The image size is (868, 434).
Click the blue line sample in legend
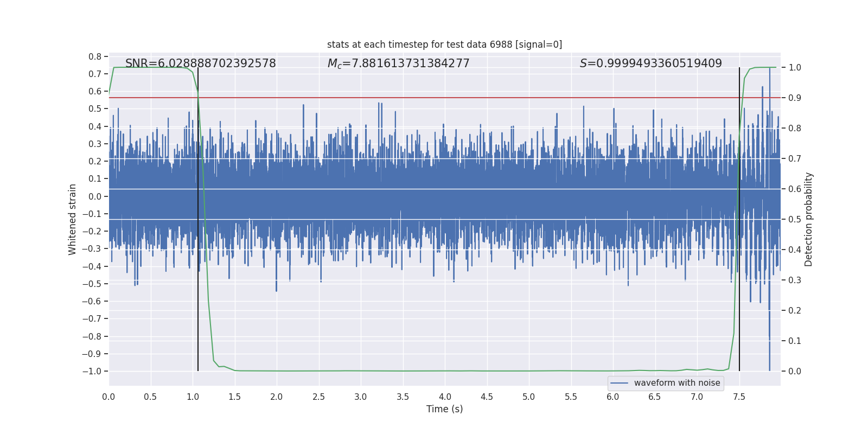[619, 383]
